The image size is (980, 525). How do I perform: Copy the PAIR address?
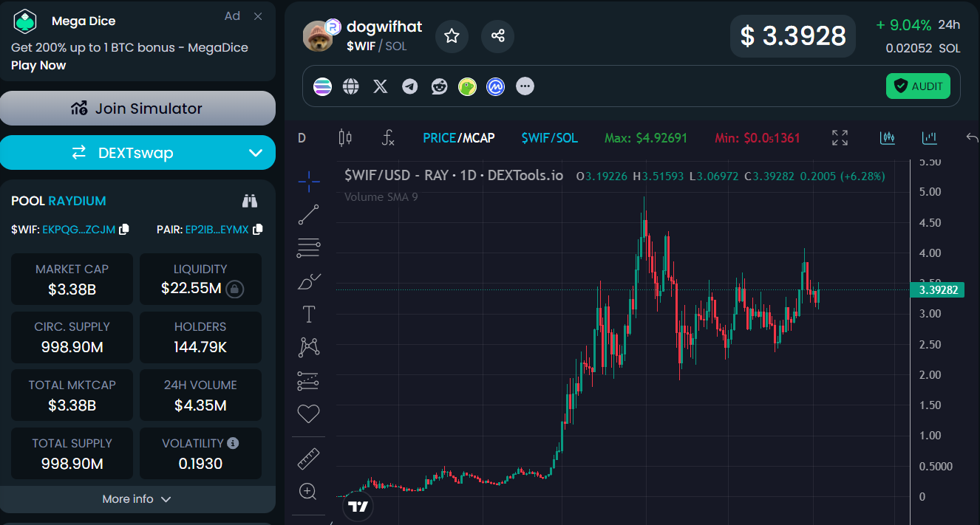[257, 230]
